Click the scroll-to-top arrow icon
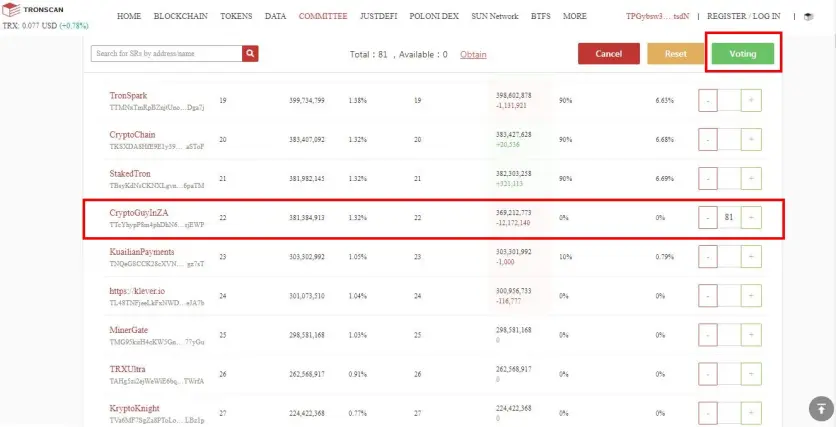836x427 pixels. coord(821,409)
